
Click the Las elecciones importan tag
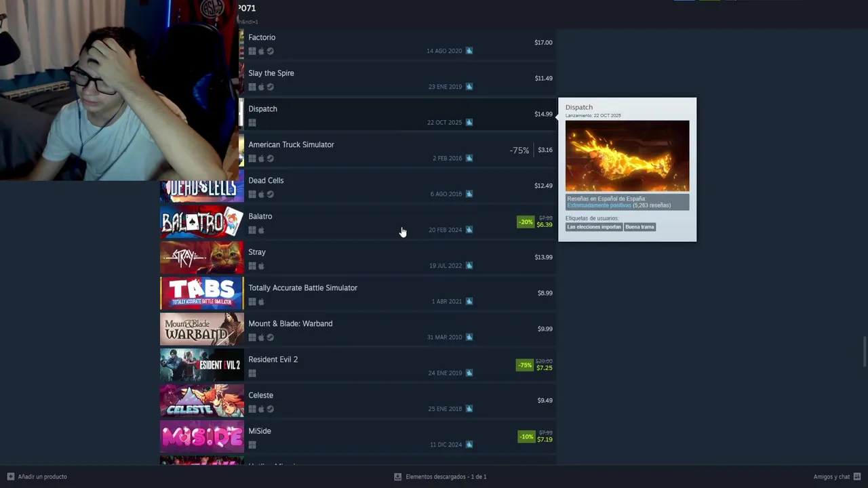click(594, 227)
